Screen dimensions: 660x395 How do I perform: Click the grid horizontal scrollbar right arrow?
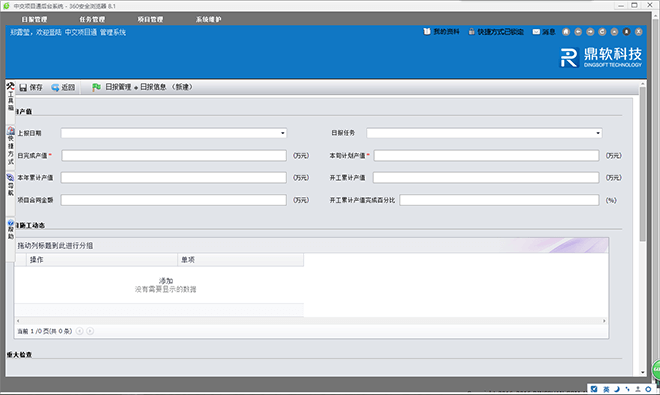pyautogui.click(x=604, y=321)
